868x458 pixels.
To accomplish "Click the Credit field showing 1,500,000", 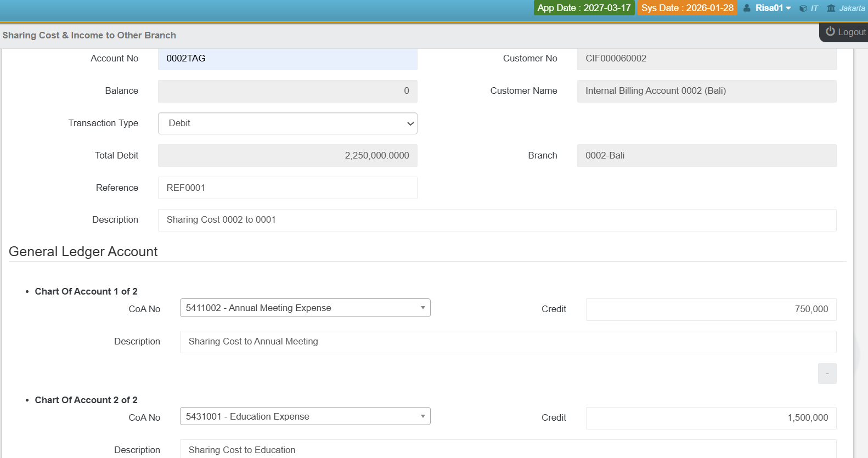I will (711, 418).
